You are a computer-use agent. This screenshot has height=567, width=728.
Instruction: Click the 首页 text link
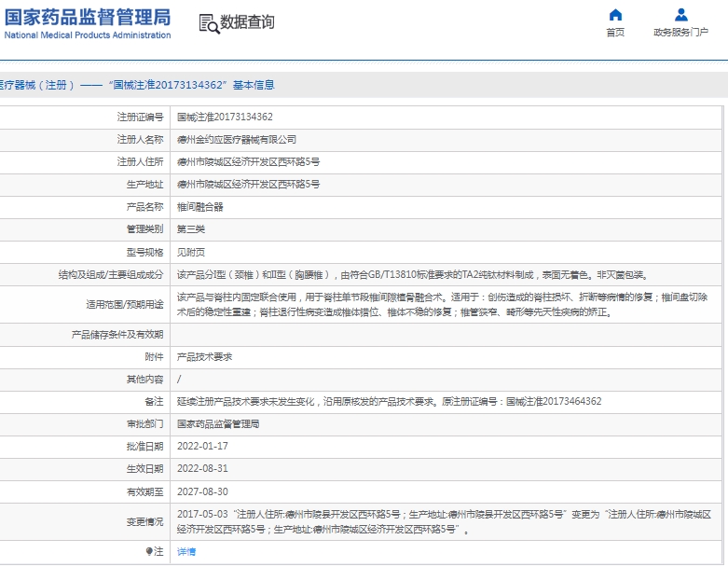(615, 32)
